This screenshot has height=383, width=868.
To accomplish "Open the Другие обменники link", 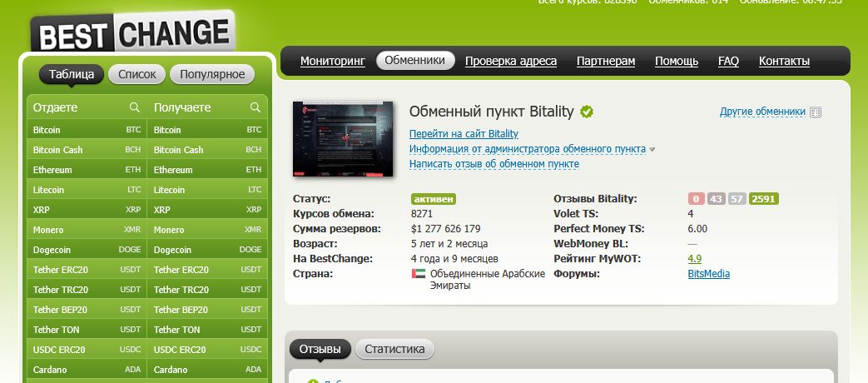I will tap(762, 112).
